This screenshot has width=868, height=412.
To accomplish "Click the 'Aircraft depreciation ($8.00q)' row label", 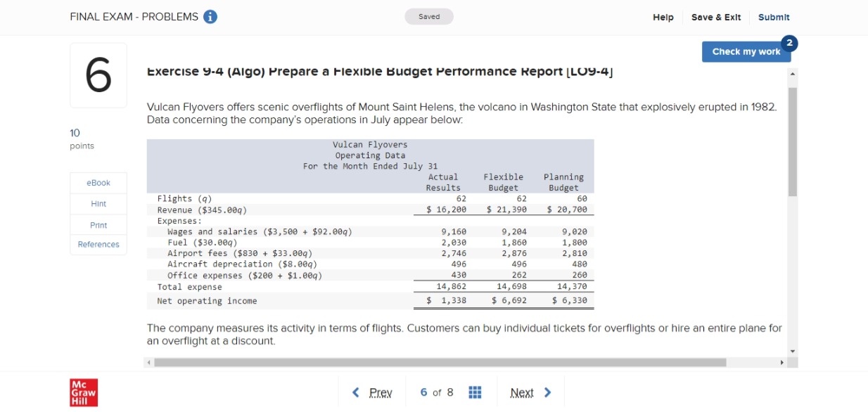I will pos(242,264).
